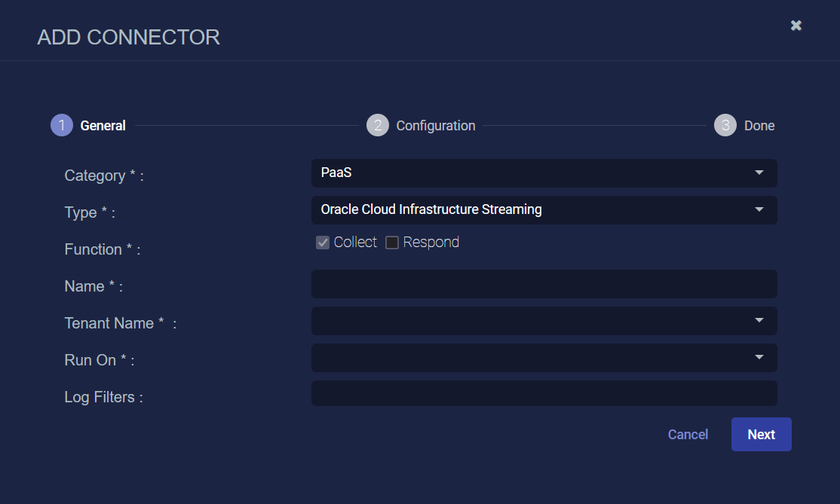Expand the Type dropdown arrow
This screenshot has height=504, width=840.
(x=759, y=210)
